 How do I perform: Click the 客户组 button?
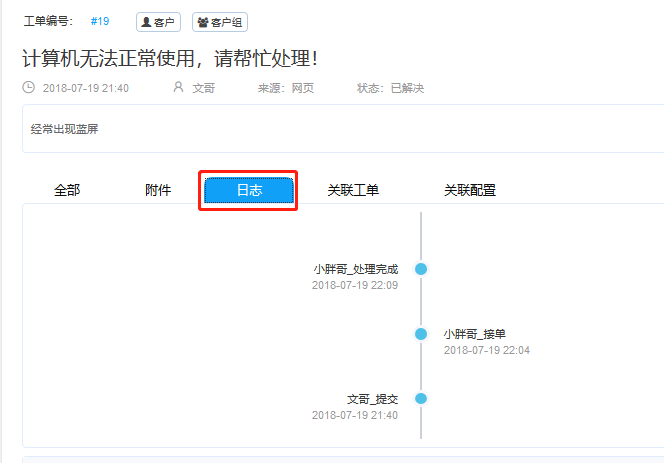[x=220, y=22]
